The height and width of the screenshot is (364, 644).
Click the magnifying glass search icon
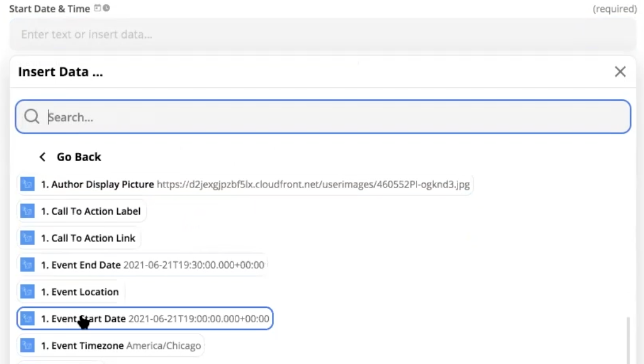point(32,117)
